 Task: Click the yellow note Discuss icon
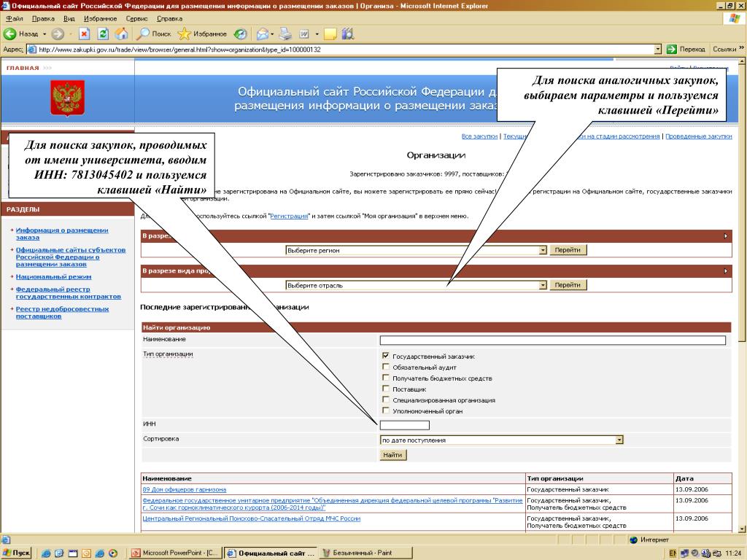click(x=330, y=34)
